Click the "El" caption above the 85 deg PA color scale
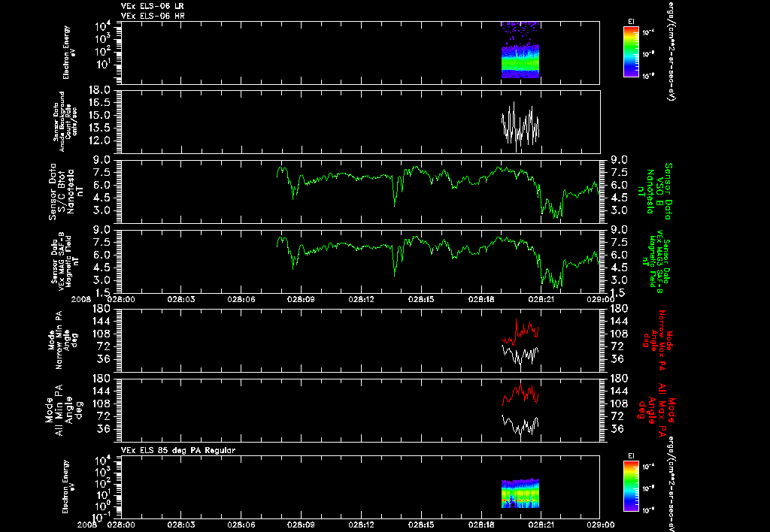770x532 pixels. point(631,456)
